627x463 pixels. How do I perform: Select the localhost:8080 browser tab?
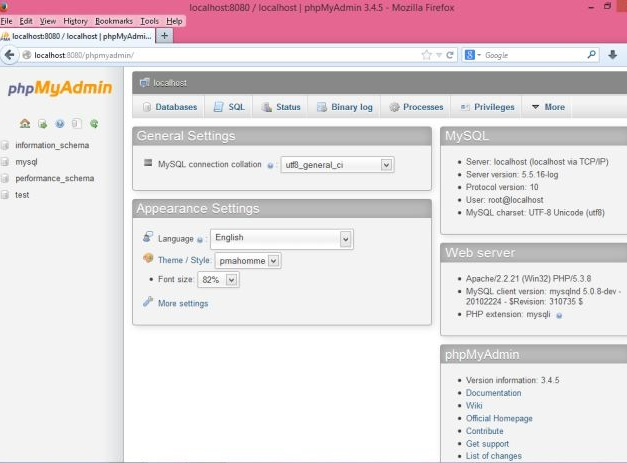tap(77, 36)
